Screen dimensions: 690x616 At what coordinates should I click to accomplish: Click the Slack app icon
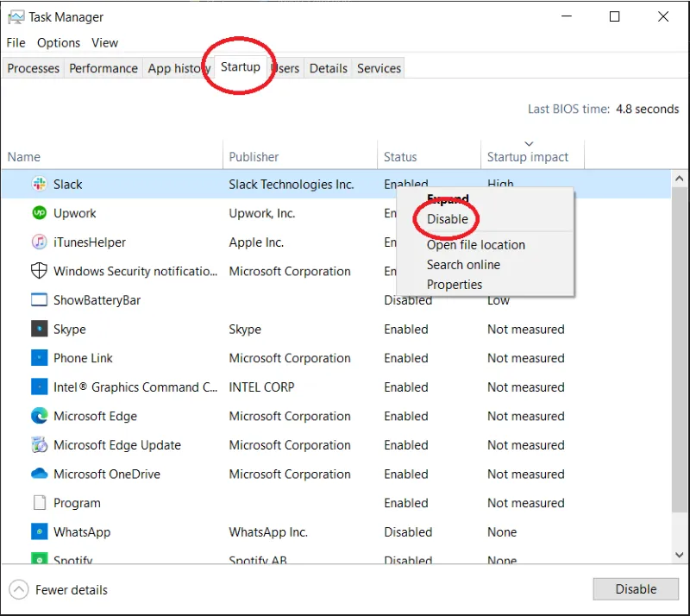tap(39, 184)
